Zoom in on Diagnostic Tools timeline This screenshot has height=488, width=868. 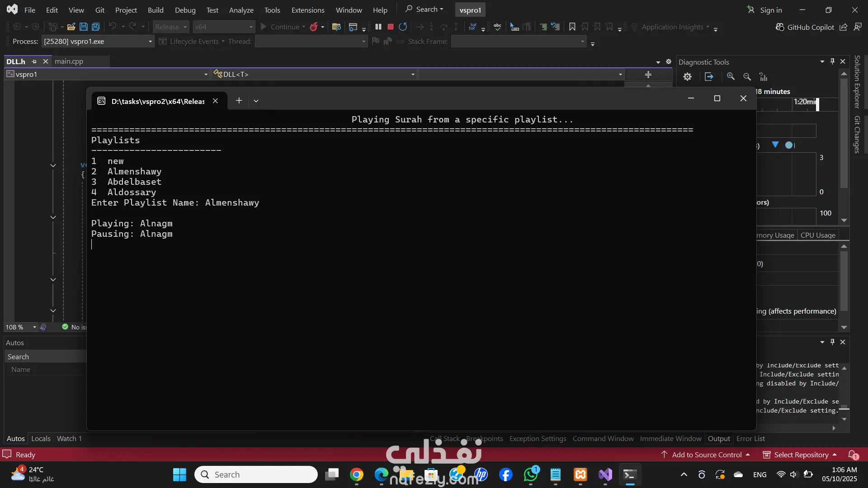[x=731, y=77]
